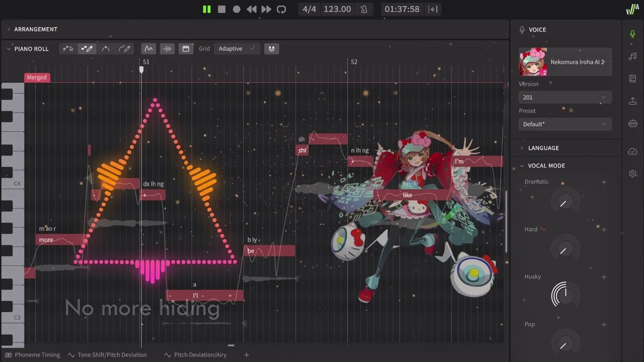Open the Render export panel icon

(x=633, y=101)
